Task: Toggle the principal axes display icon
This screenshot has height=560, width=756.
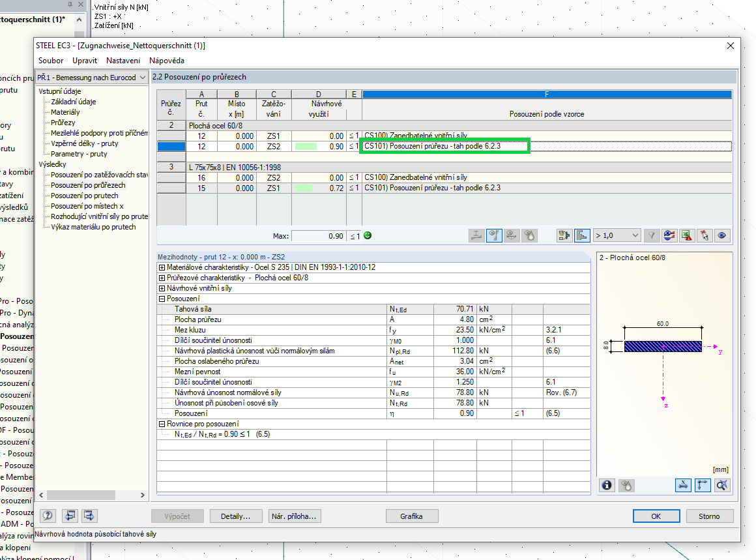Action: [x=703, y=485]
